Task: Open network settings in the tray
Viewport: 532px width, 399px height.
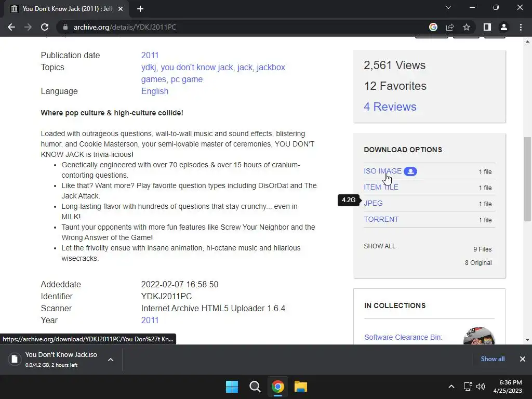Action: tap(468, 387)
